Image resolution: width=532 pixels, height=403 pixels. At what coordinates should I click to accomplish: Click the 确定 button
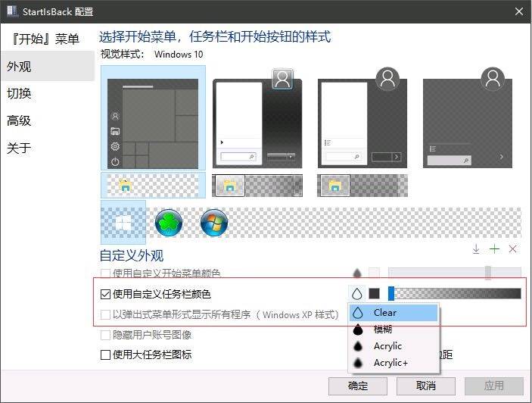tap(358, 386)
